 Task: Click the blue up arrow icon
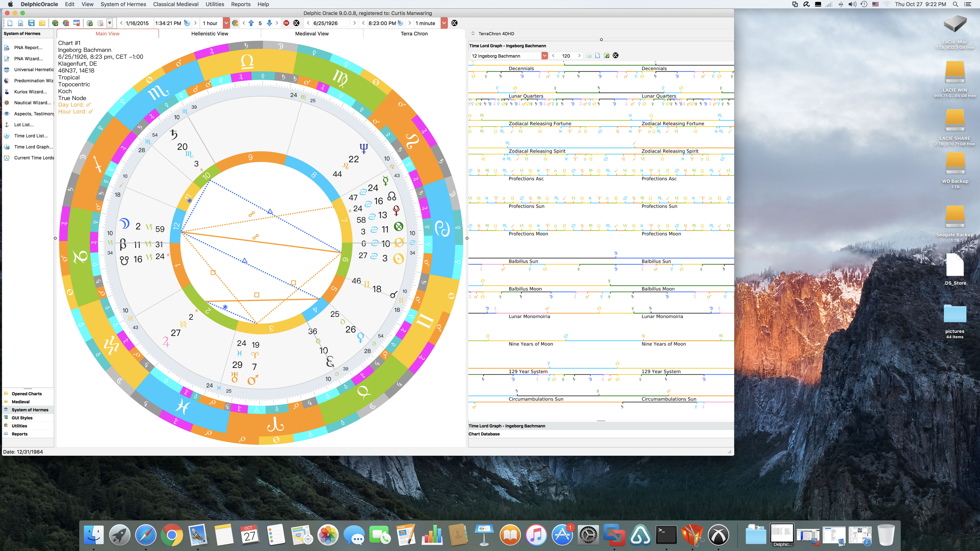251,23
